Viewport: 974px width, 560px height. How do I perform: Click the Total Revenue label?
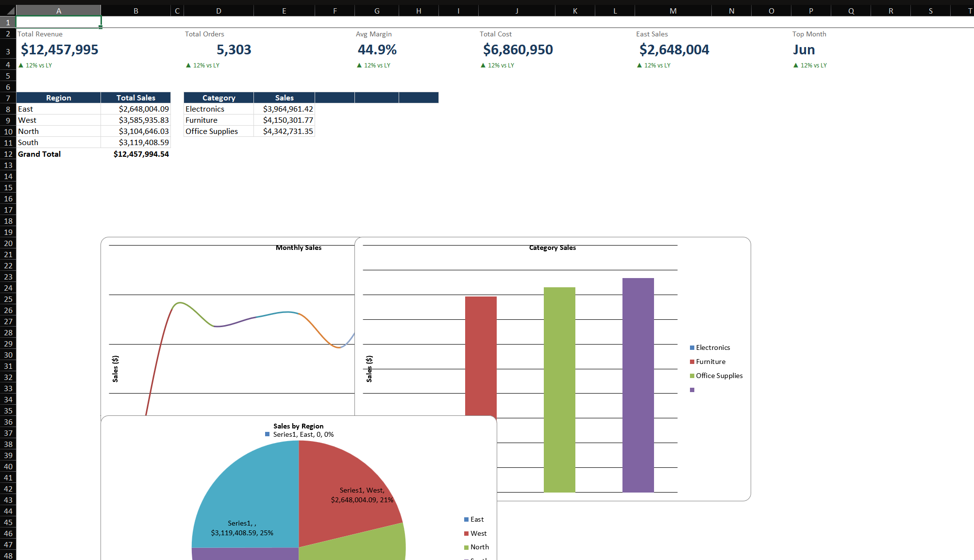point(40,34)
